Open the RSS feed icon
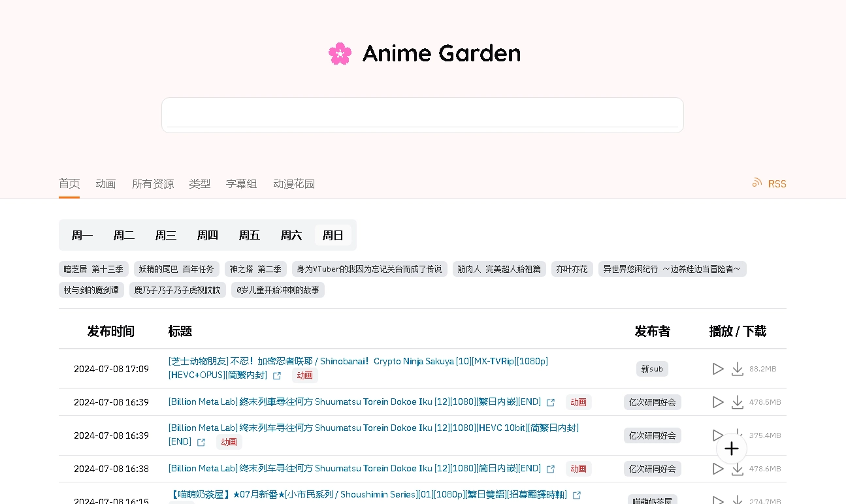This screenshot has height=504, width=846. 757,183
